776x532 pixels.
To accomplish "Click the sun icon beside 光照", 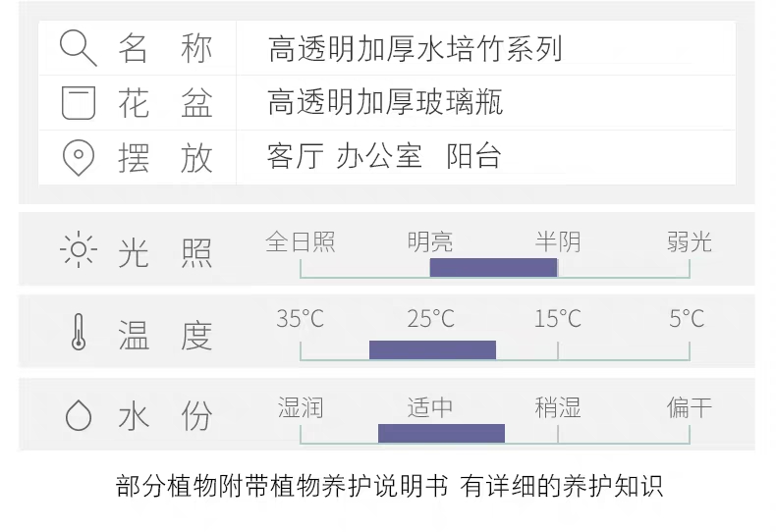I will click(x=79, y=249).
